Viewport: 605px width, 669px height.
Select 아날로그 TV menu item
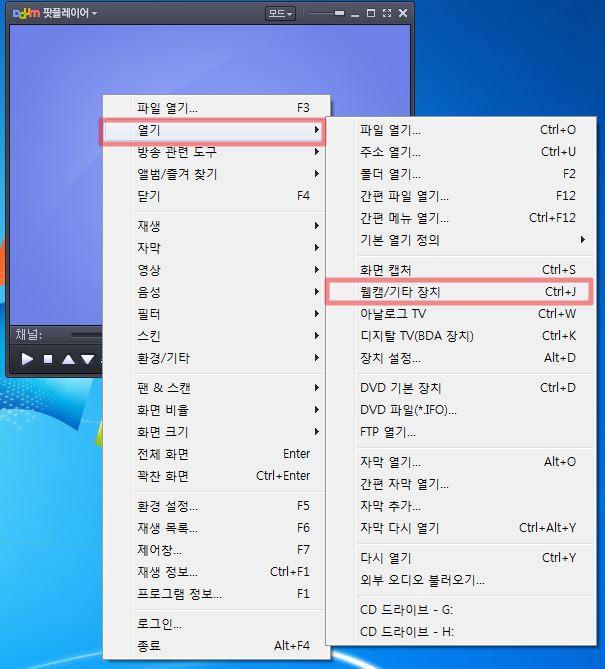coord(461,314)
